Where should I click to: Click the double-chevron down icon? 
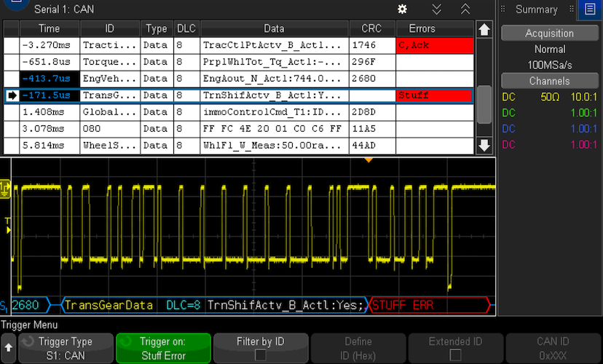(436, 9)
